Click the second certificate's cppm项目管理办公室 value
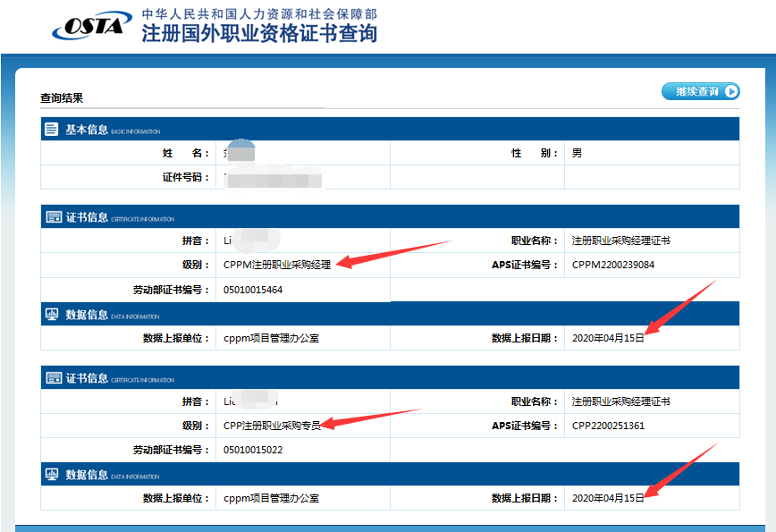This screenshot has height=532, width=776. click(x=271, y=498)
